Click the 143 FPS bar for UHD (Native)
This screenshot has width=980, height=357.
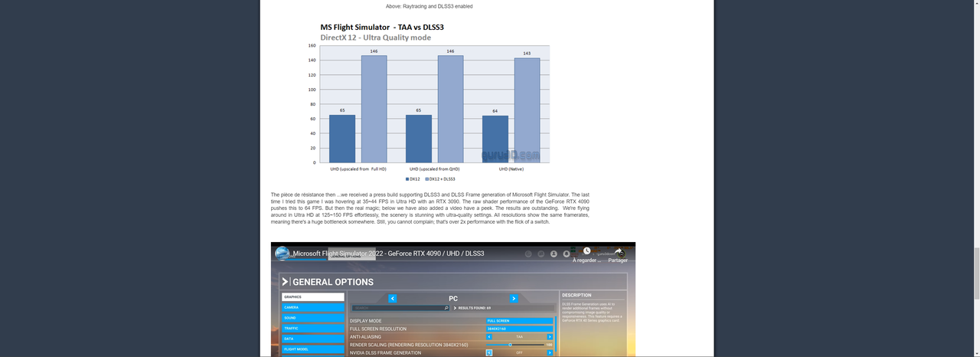(x=527, y=110)
